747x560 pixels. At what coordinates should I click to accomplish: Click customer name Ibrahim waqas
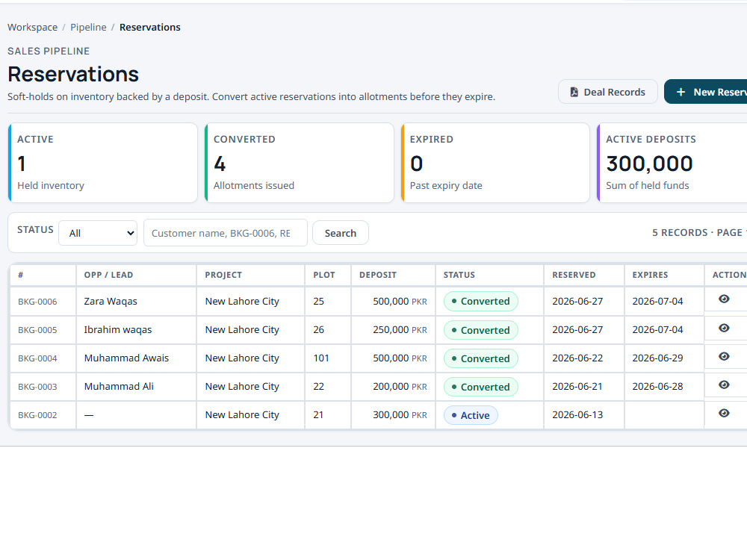[x=118, y=329]
